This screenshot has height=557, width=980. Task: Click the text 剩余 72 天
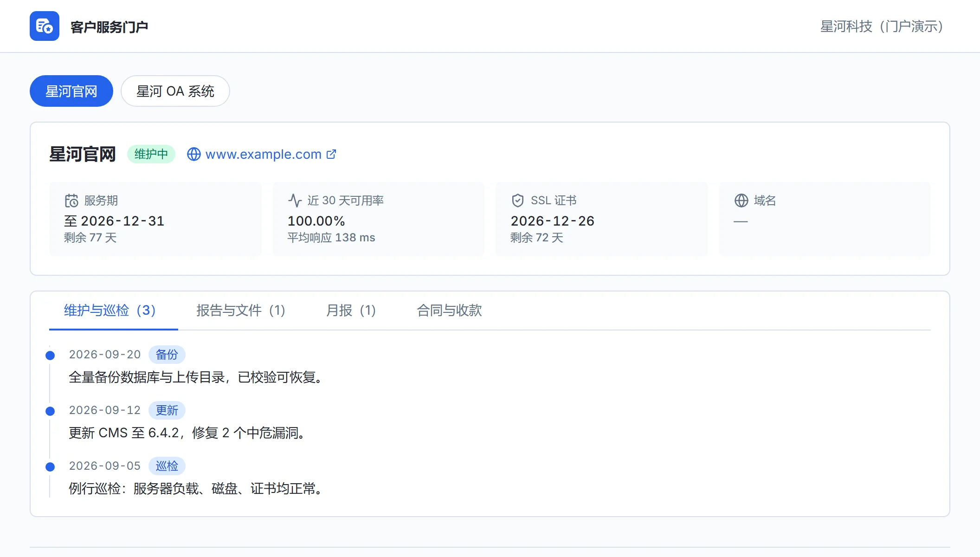(x=537, y=238)
